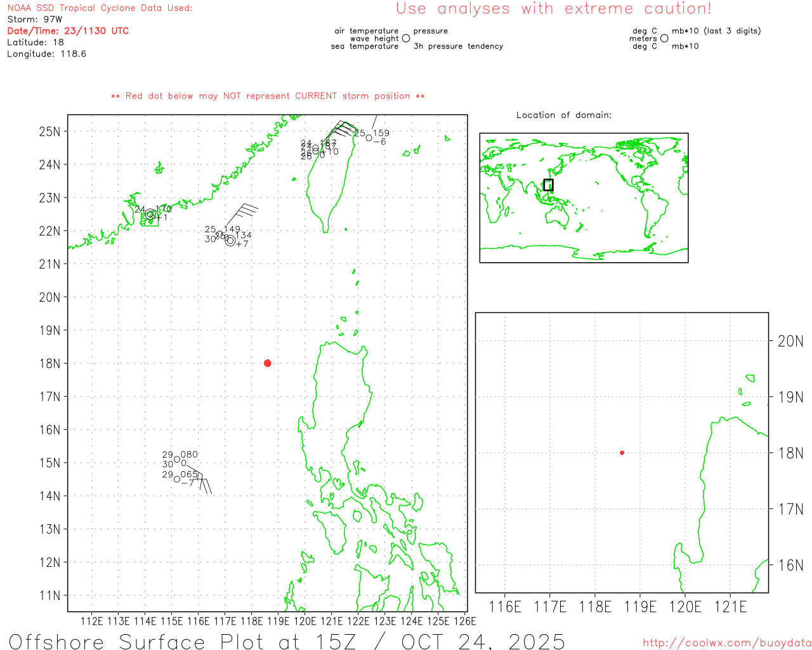Click the red storm position dot on main map
Viewport: 812px width, 650px height.
pyautogui.click(x=267, y=363)
